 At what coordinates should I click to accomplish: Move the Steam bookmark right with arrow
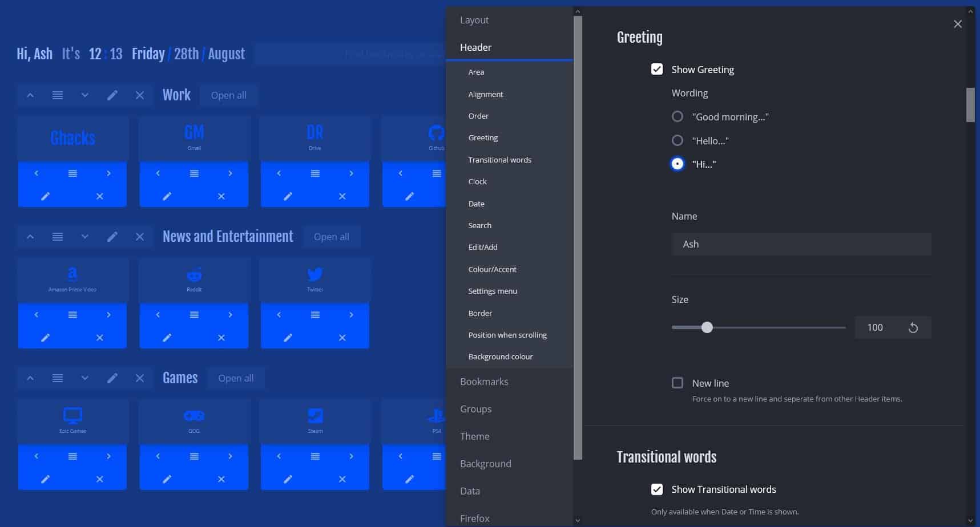[351, 456]
